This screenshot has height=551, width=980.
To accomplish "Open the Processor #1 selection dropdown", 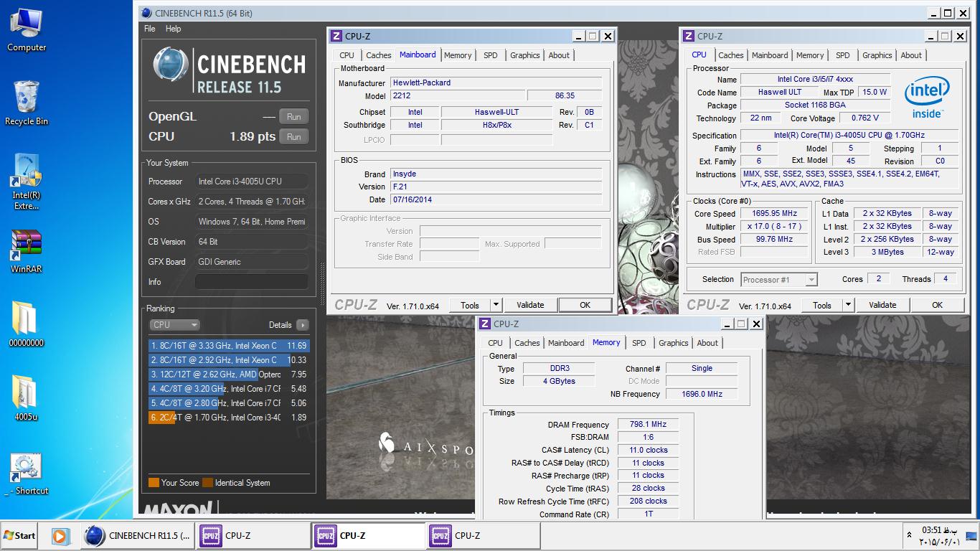I will (779, 280).
